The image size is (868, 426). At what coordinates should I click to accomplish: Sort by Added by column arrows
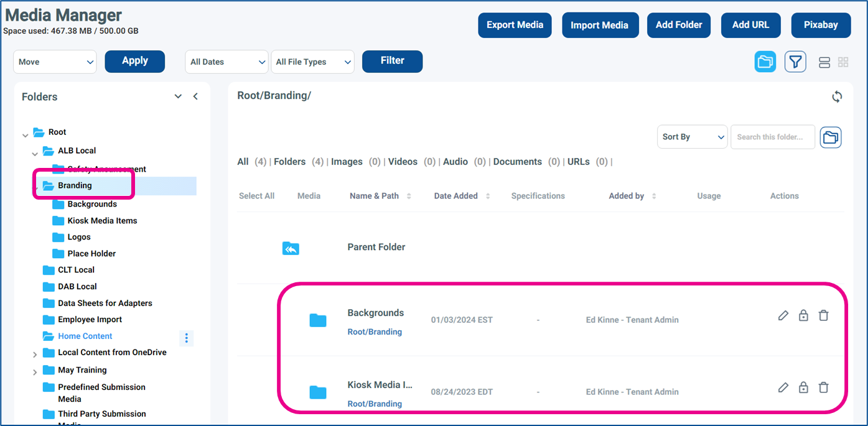pos(654,196)
